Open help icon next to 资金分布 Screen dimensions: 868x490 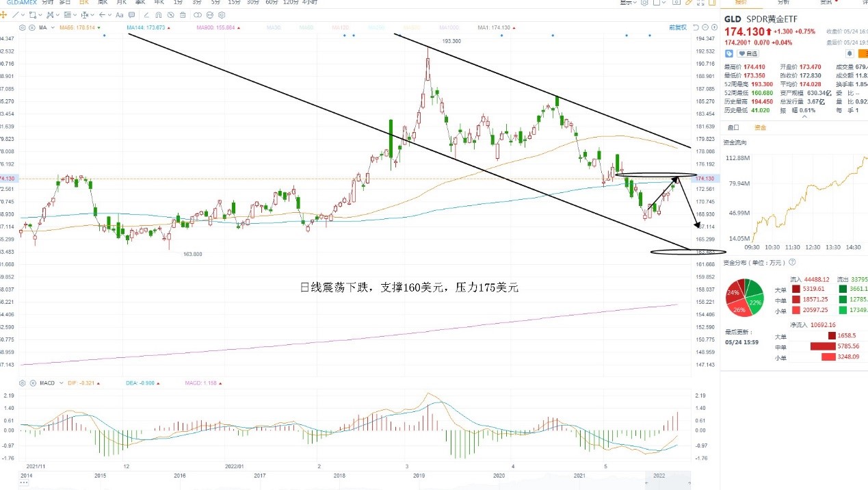(792, 262)
